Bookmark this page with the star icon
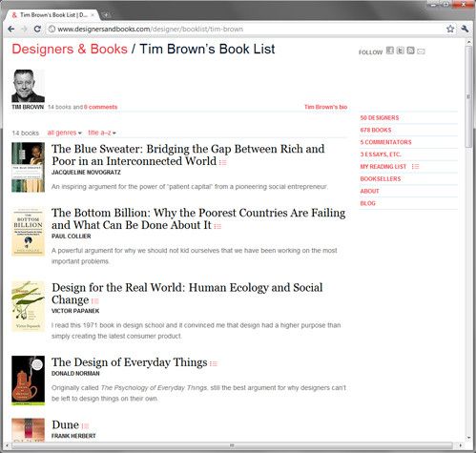Image resolution: width=476 pixels, height=453 pixels. tap(450, 29)
